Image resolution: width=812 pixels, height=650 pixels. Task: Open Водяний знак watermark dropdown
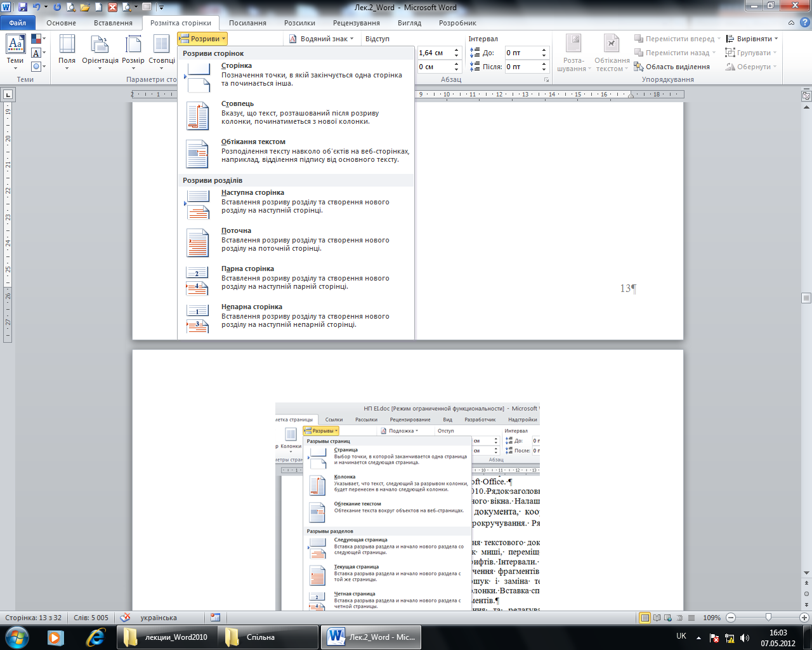[x=322, y=39]
